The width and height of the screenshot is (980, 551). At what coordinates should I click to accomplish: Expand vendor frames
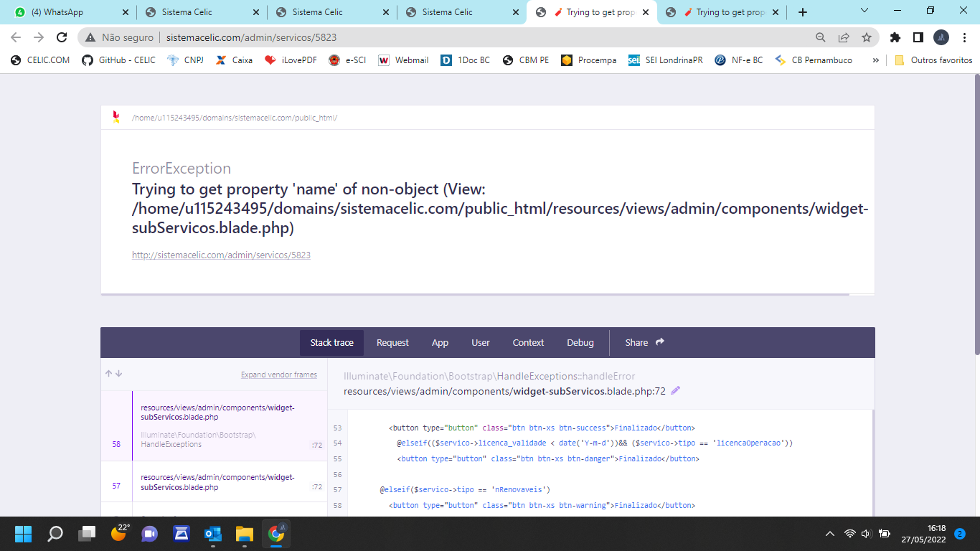[x=279, y=375]
